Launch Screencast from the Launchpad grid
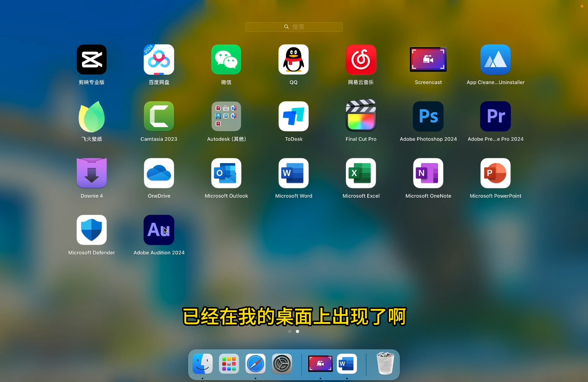This screenshot has height=382, width=588. tap(428, 59)
